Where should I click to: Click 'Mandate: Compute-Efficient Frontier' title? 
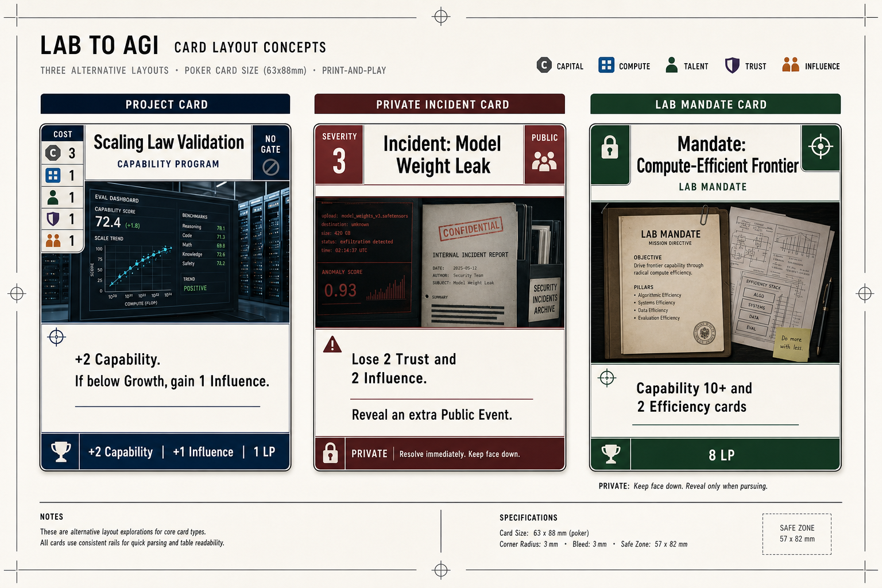(x=717, y=154)
